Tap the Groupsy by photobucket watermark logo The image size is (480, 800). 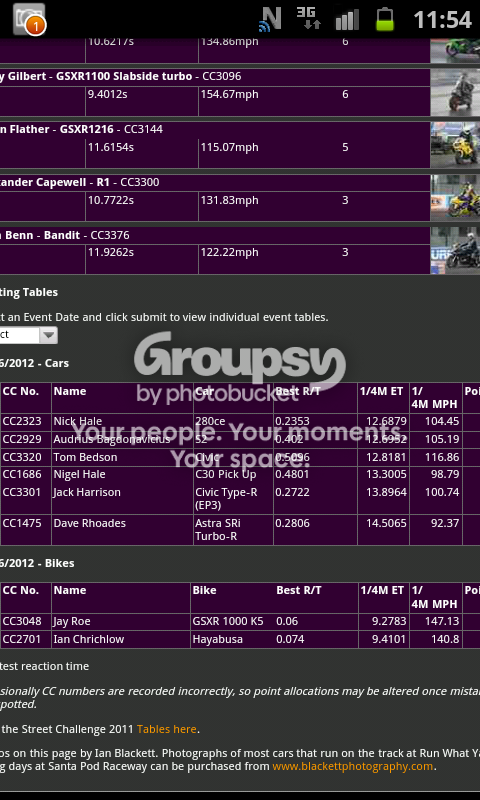(240, 367)
